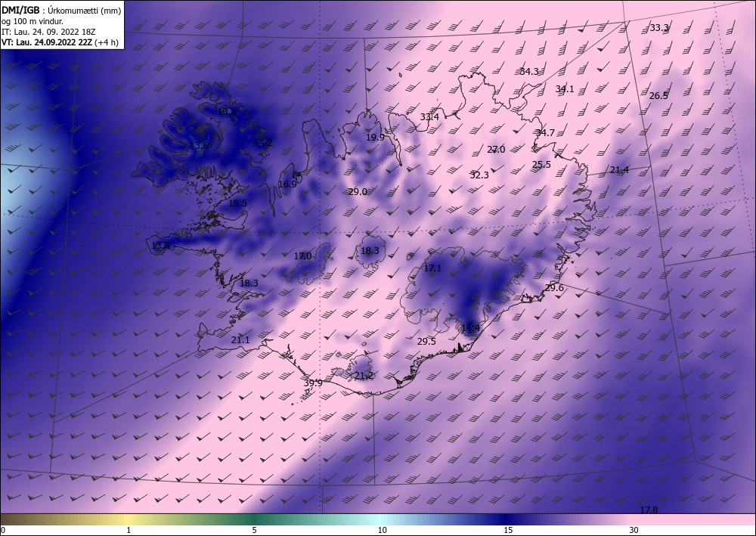Click the value 21.4 off the east coast
756x536 pixels.
(620, 170)
